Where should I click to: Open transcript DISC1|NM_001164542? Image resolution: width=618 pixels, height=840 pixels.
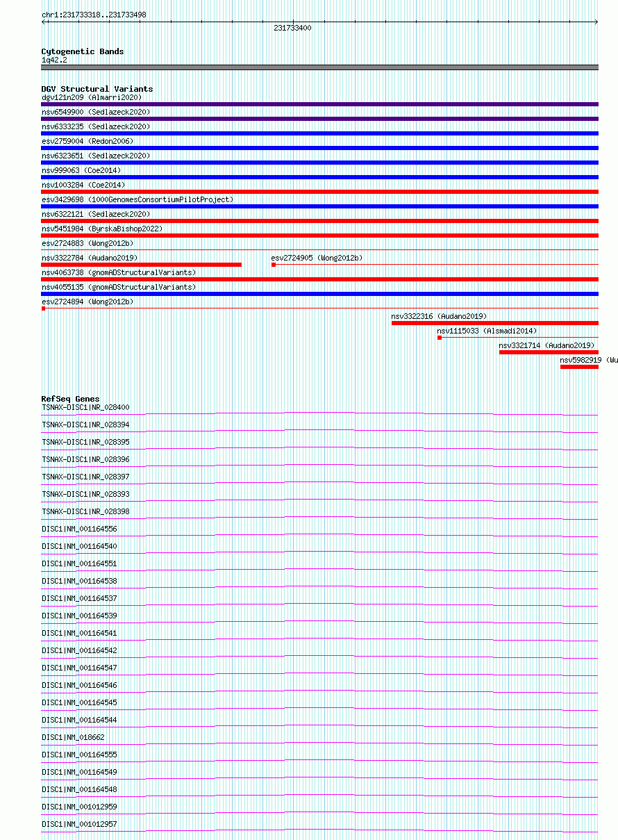tap(79, 650)
